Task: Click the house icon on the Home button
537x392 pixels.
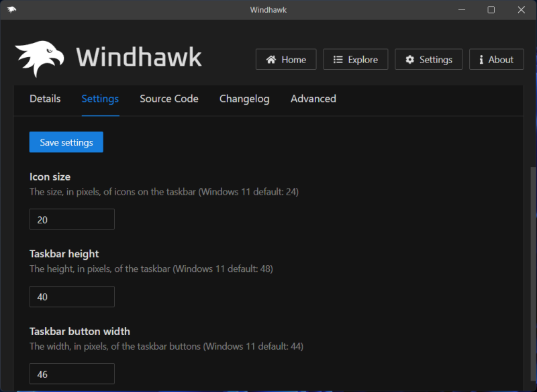Action: [273, 59]
